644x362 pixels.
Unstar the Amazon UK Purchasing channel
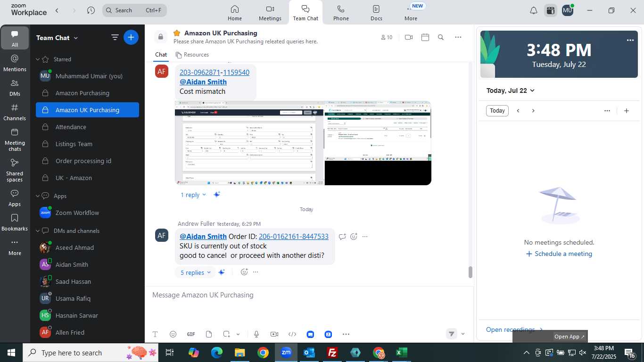point(177,33)
